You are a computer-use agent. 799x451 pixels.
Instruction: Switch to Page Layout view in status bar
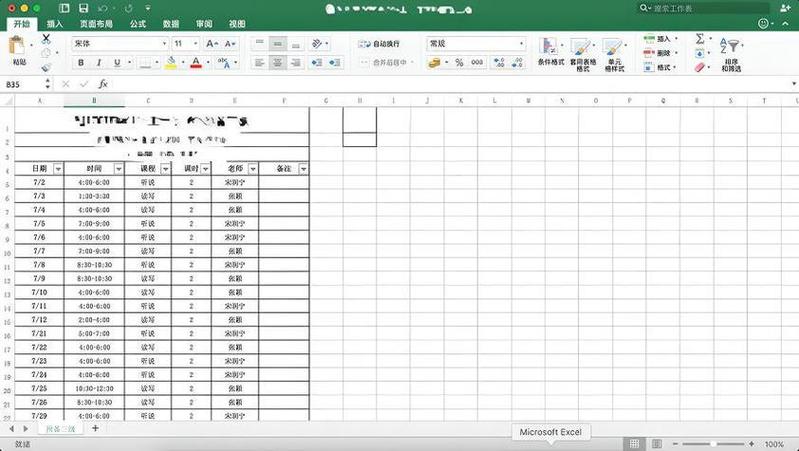point(657,444)
